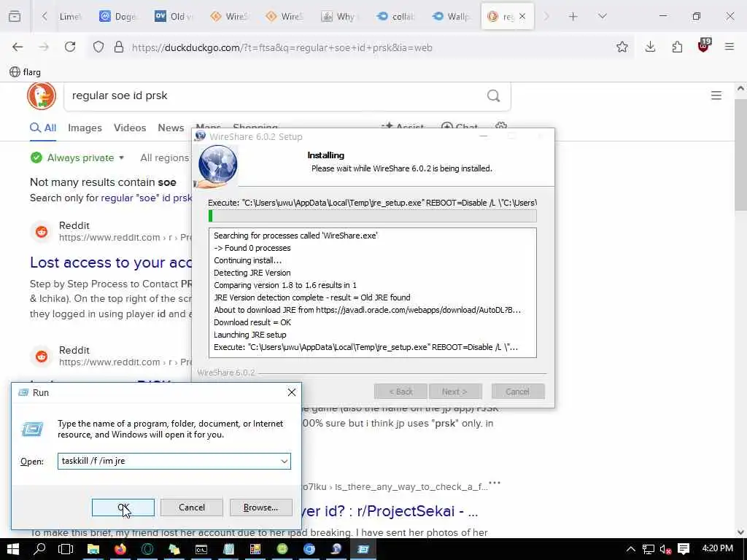Open 'All regions' filter dropdown

click(165, 157)
